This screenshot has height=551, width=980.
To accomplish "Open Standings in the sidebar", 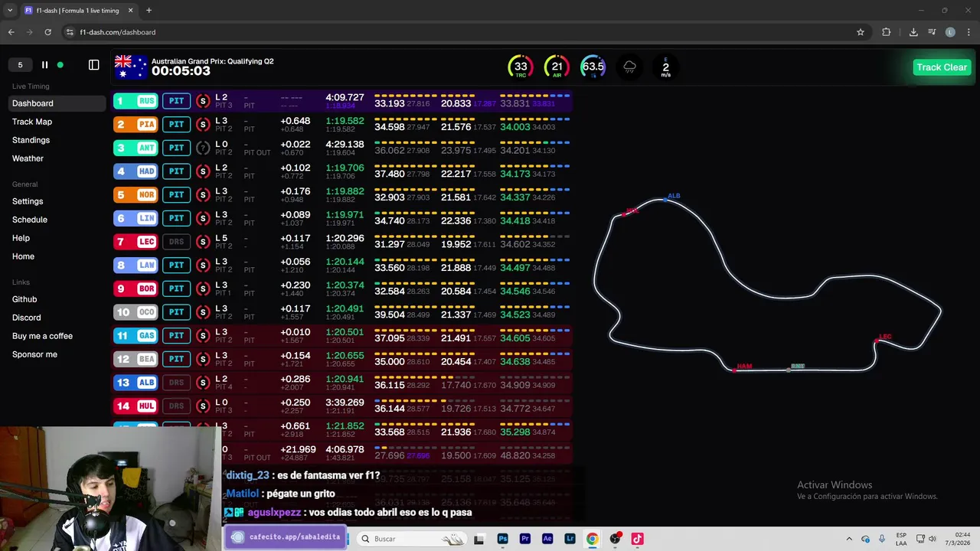I will pyautogui.click(x=31, y=140).
